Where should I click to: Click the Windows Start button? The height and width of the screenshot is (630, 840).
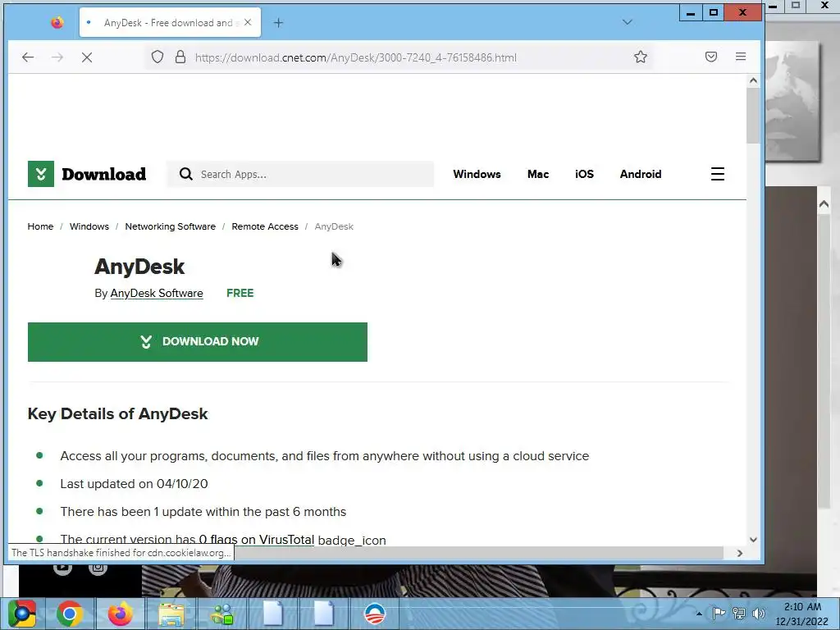(x=21, y=614)
